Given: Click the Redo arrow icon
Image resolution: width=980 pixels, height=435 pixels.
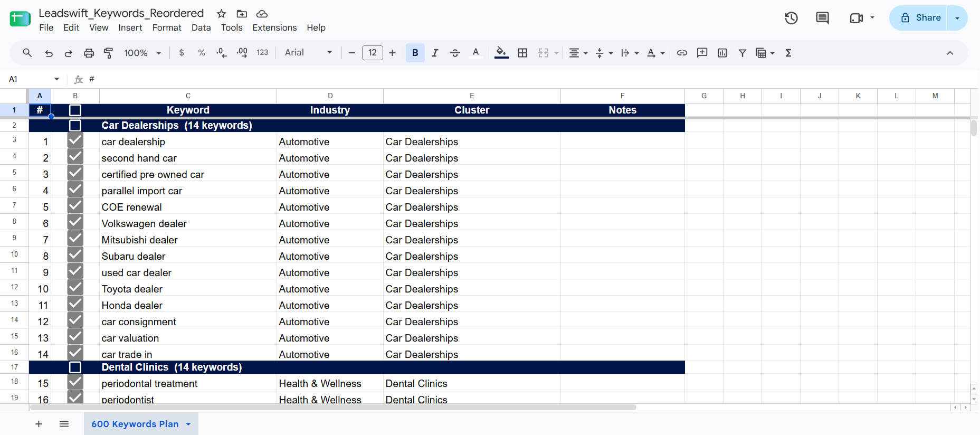Looking at the screenshot, I should (69, 53).
